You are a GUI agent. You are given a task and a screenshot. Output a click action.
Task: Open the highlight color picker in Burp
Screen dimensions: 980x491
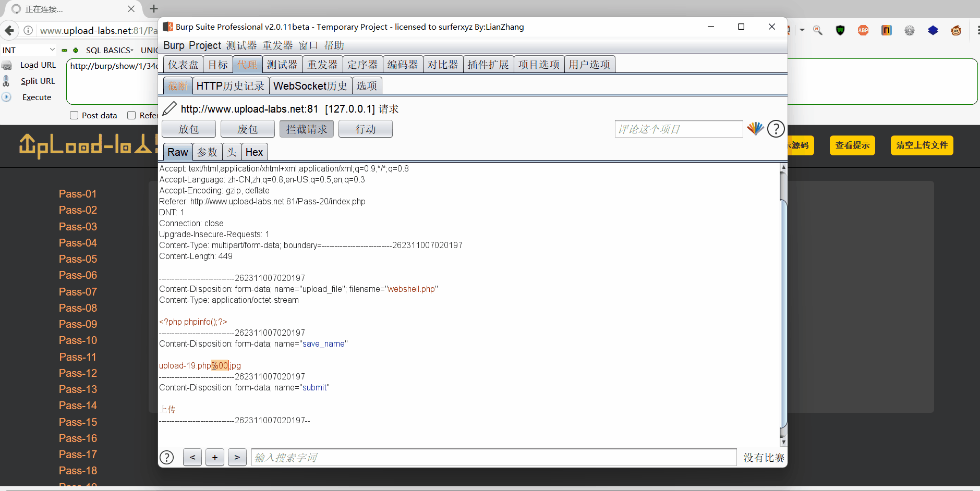[x=755, y=128]
